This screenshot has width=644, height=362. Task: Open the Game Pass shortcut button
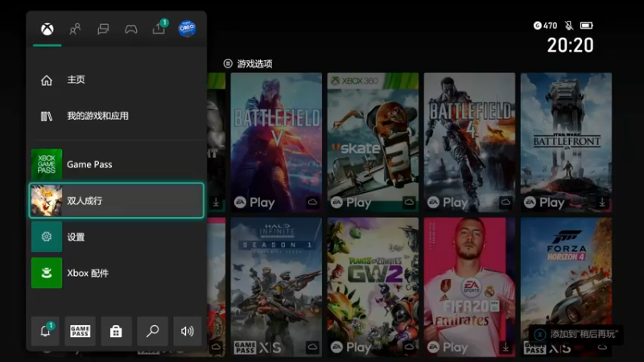[x=80, y=331]
